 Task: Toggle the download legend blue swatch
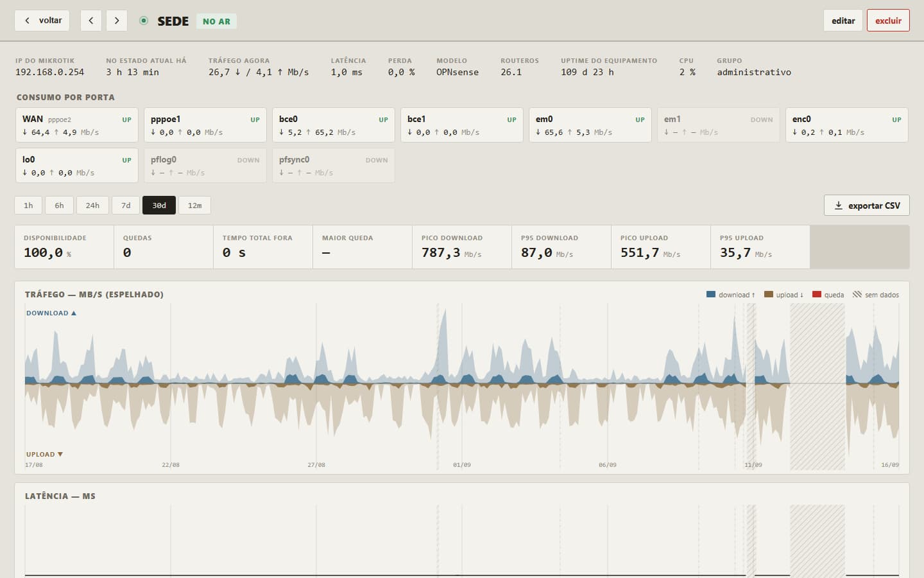click(710, 294)
